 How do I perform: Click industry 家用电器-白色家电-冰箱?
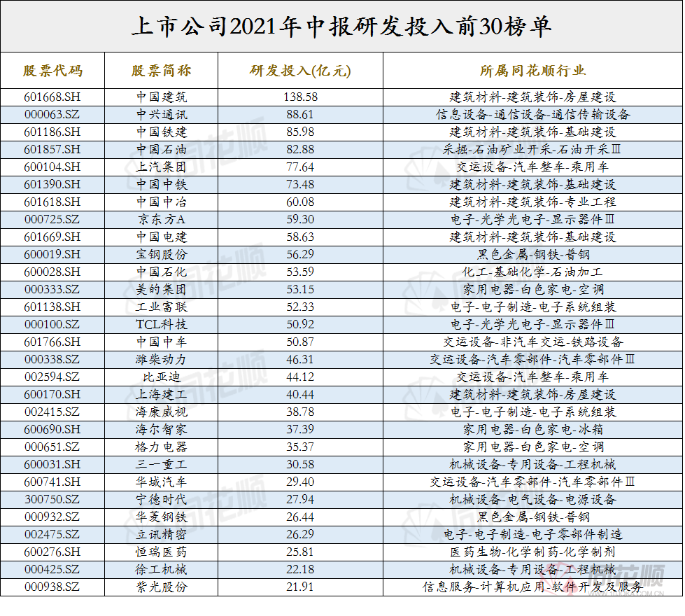click(532, 429)
